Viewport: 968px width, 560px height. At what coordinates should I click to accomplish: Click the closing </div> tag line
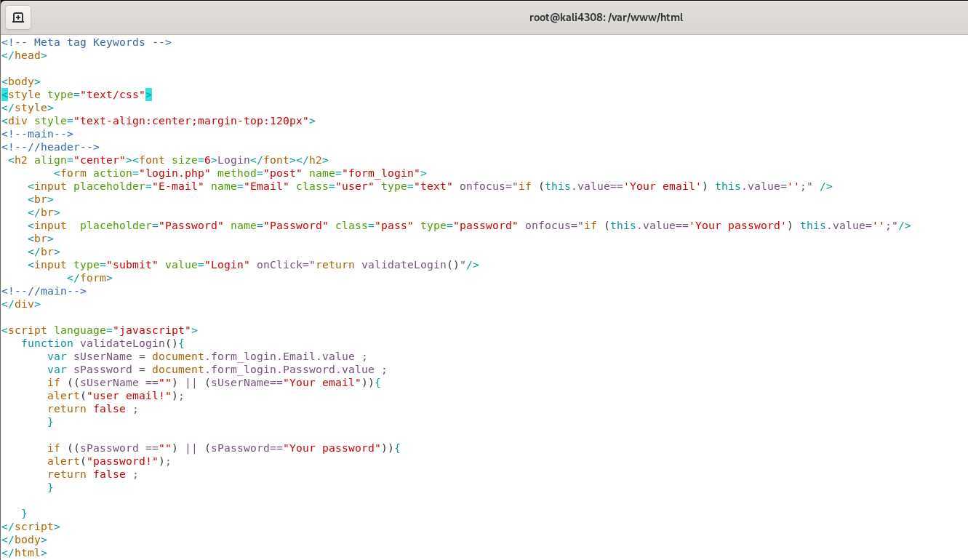click(x=21, y=304)
